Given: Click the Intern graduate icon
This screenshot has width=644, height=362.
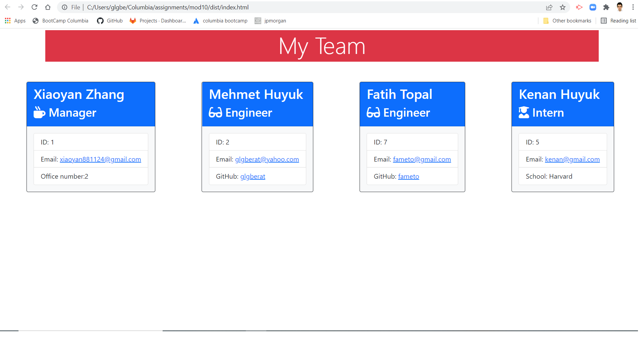Looking at the screenshot, I should pos(524,113).
